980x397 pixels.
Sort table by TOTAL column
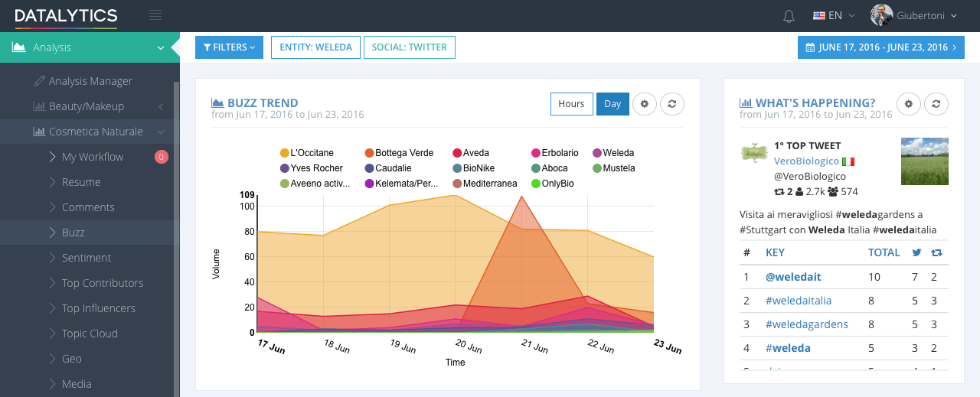coord(884,252)
